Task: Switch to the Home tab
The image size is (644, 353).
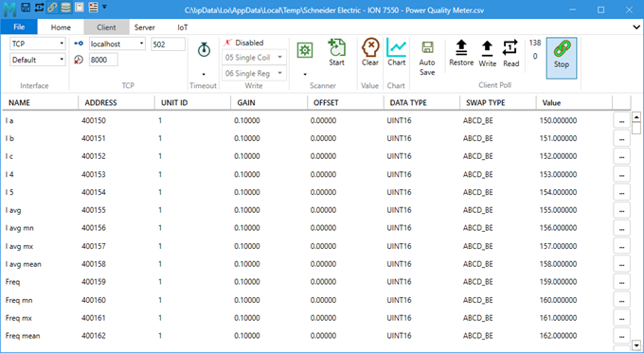Action: (61, 27)
